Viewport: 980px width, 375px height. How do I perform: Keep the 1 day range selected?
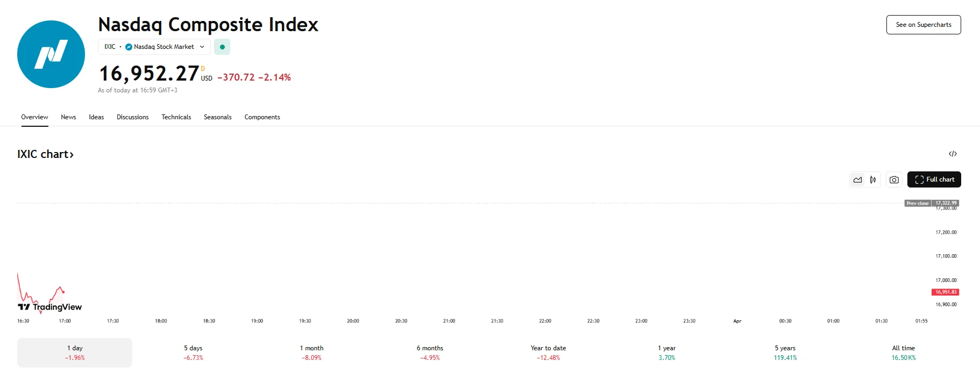[x=74, y=352]
